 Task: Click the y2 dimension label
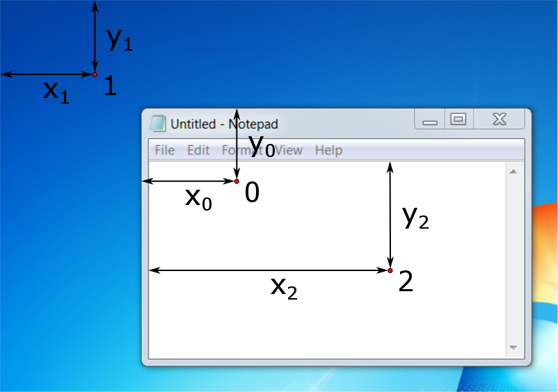[x=415, y=218]
